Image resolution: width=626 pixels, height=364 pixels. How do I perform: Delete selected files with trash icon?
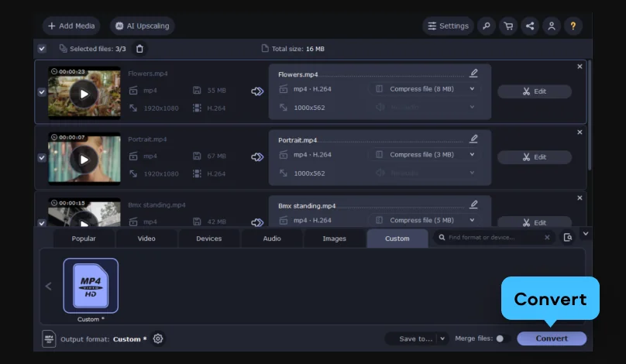pos(139,49)
